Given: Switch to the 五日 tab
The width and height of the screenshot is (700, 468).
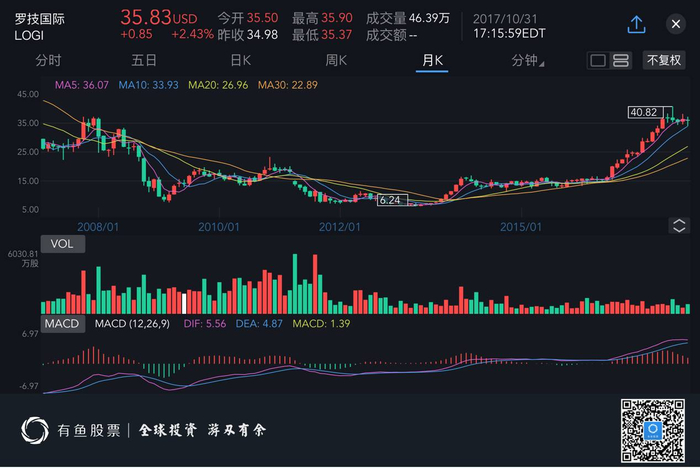Looking at the screenshot, I should coord(144,61).
